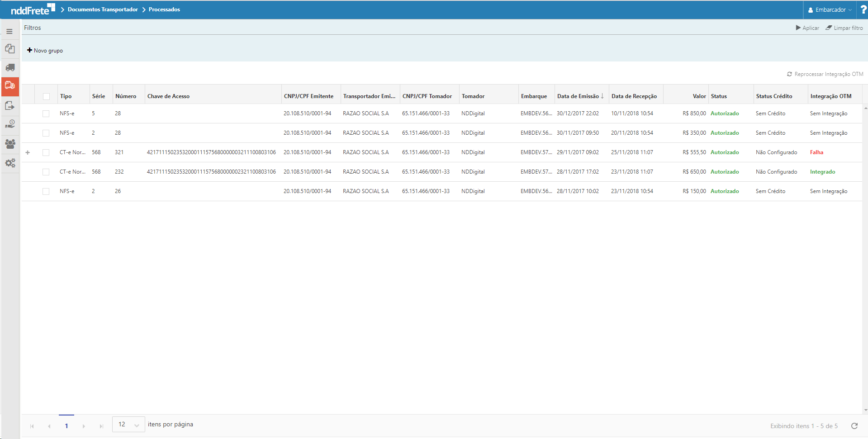
Task: Open the items per page dropdown
Action: coord(128,425)
